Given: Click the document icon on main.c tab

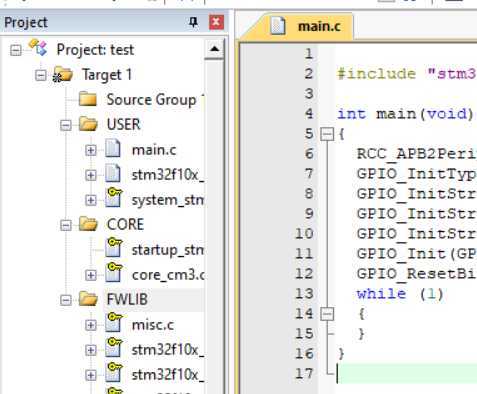Looking at the screenshot, I should [278, 26].
